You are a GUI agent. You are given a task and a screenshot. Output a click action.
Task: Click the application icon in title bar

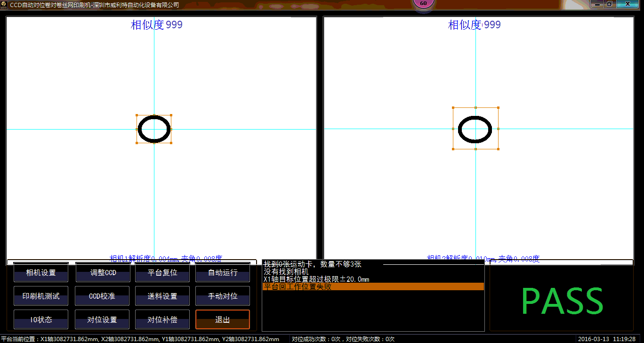click(x=4, y=4)
